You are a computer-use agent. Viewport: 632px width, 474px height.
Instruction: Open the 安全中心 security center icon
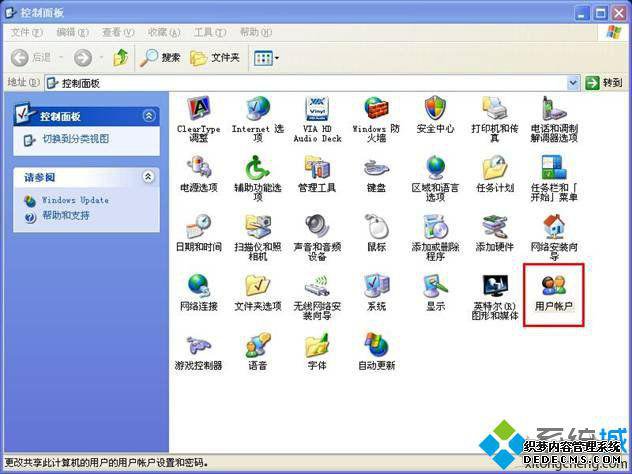click(x=435, y=115)
